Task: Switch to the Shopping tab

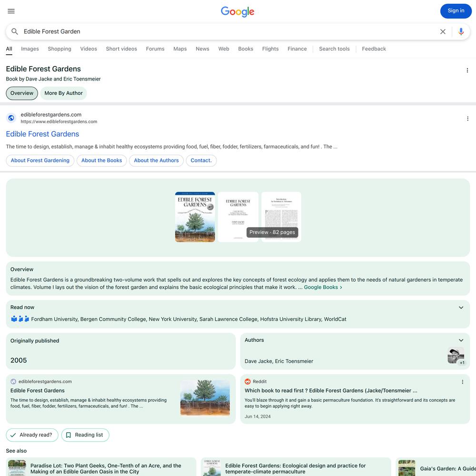Action: (x=59, y=49)
